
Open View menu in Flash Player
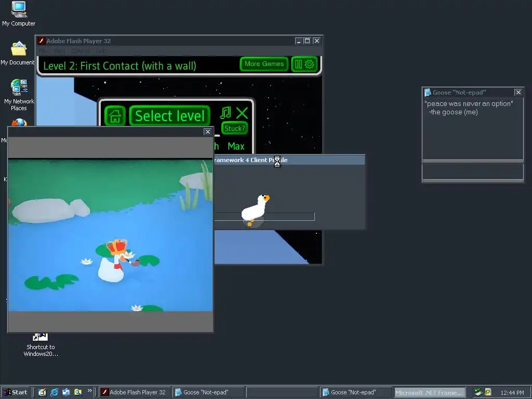point(59,51)
